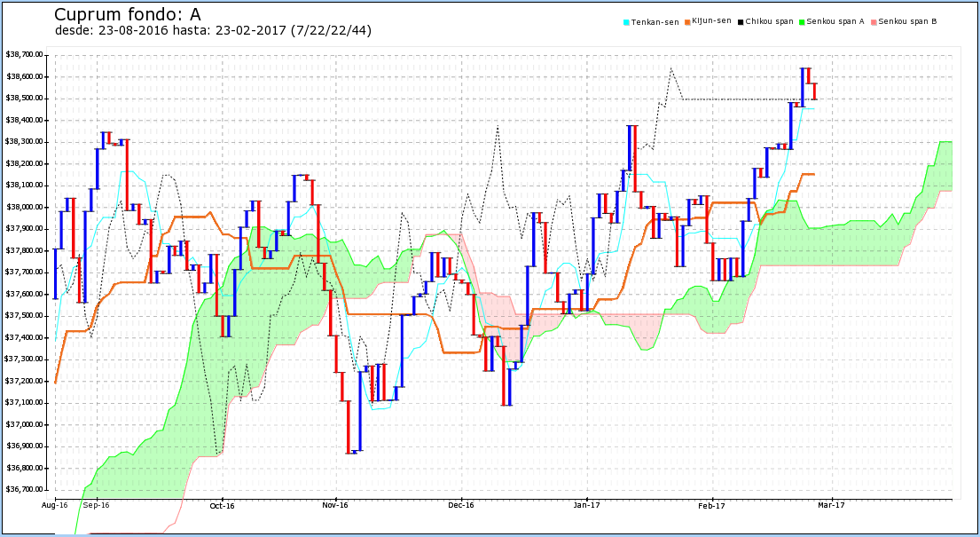Click the $38,700.00 y-axis label

pos(24,54)
